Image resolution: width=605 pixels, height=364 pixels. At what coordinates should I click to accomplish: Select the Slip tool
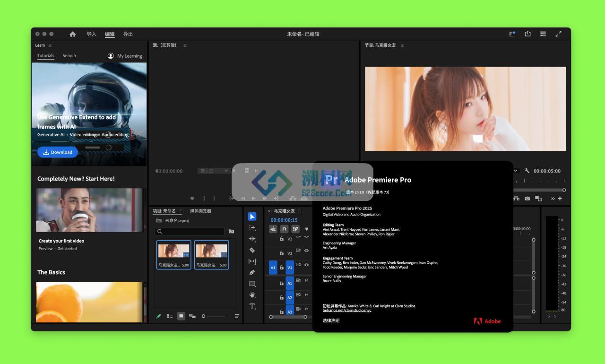252,261
